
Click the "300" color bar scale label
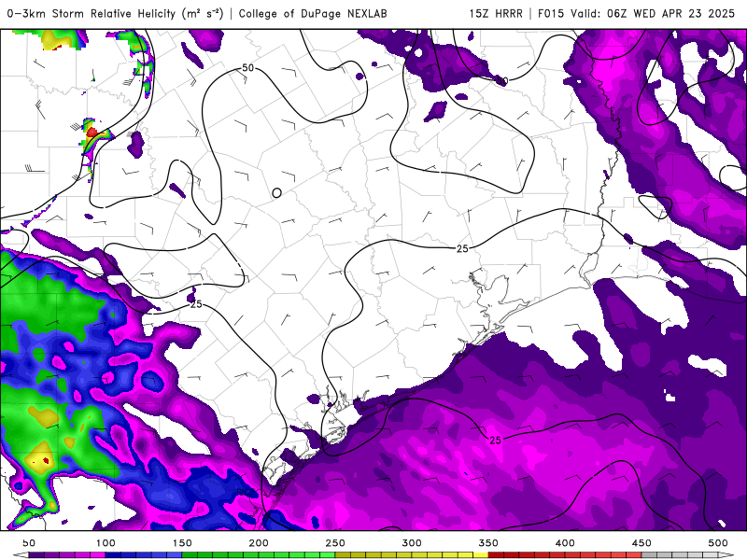point(412,543)
